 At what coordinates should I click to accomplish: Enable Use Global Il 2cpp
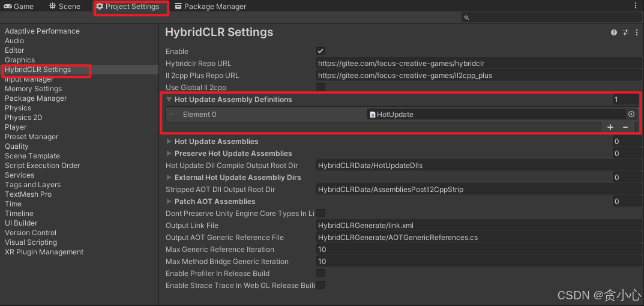point(320,87)
